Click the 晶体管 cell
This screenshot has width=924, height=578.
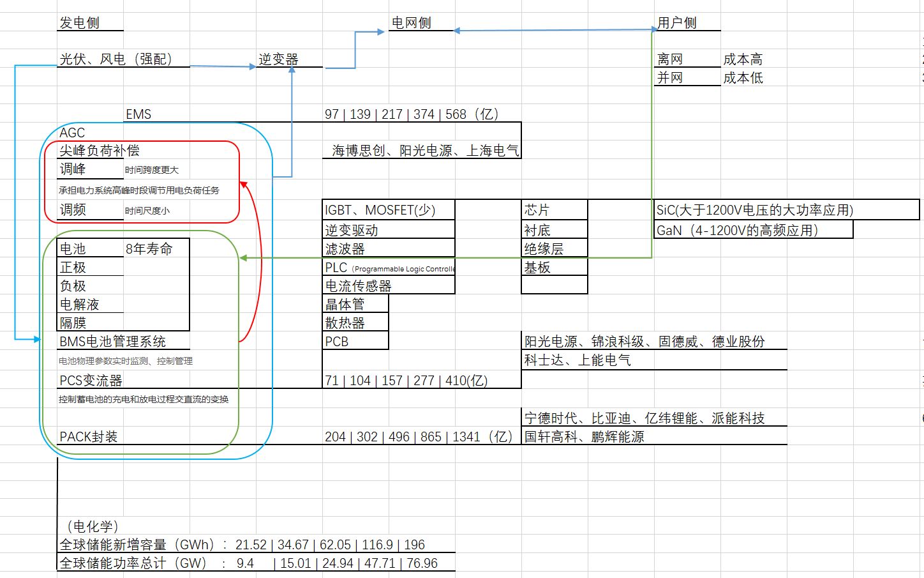(345, 305)
